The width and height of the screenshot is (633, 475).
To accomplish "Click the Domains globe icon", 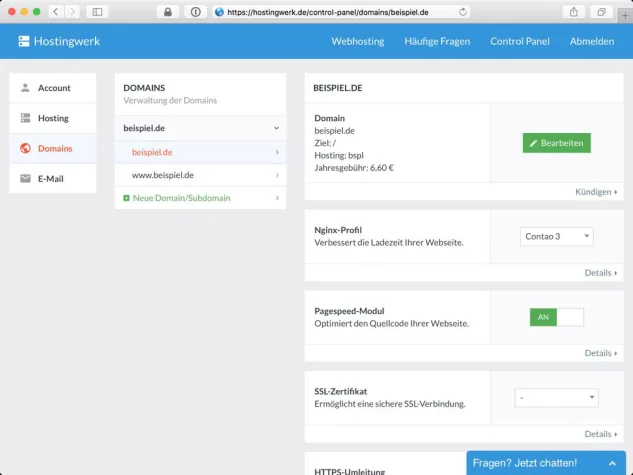I will [x=25, y=148].
